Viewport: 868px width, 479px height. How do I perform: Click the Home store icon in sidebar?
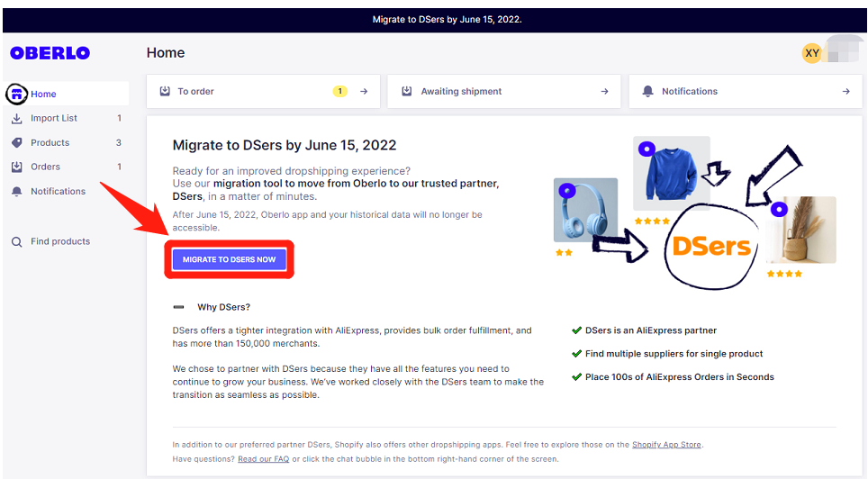pos(16,95)
